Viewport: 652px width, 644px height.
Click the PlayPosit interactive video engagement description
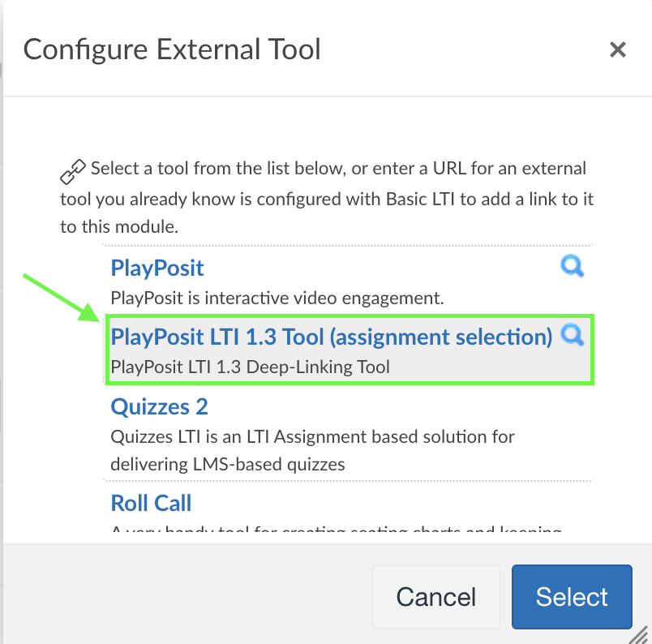[277, 298]
